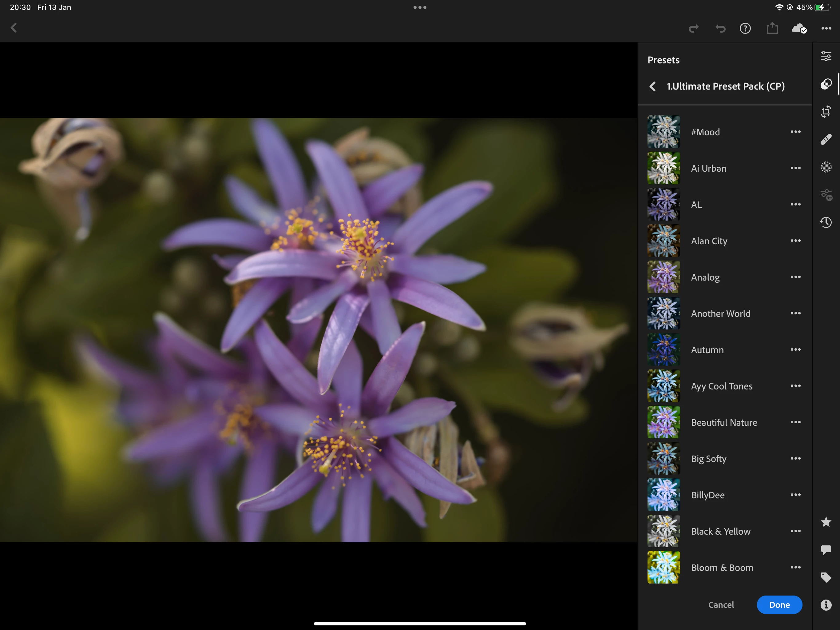Image resolution: width=840 pixels, height=630 pixels.
Task: Click the star rating icon
Action: [x=826, y=522]
